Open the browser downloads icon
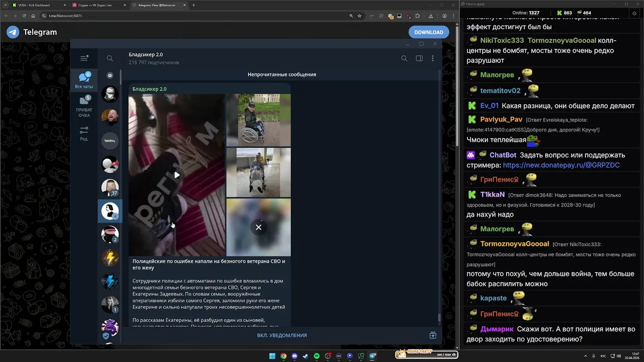 431,16
